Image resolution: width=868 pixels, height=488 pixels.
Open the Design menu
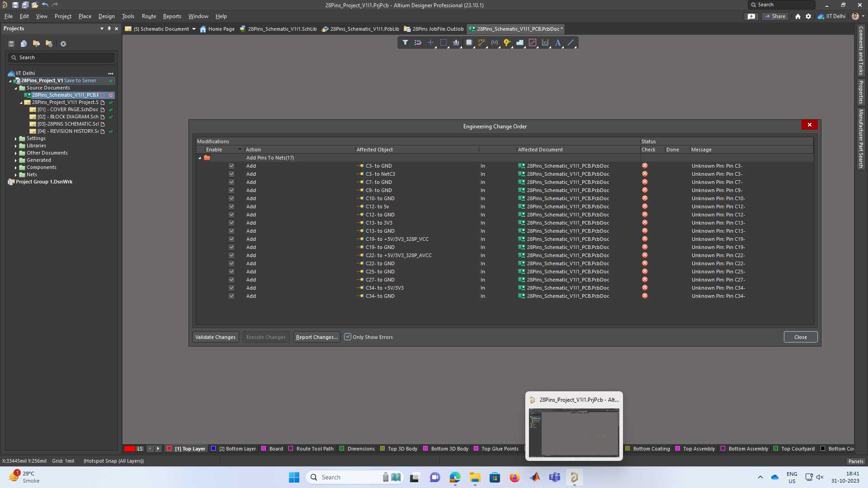106,16
